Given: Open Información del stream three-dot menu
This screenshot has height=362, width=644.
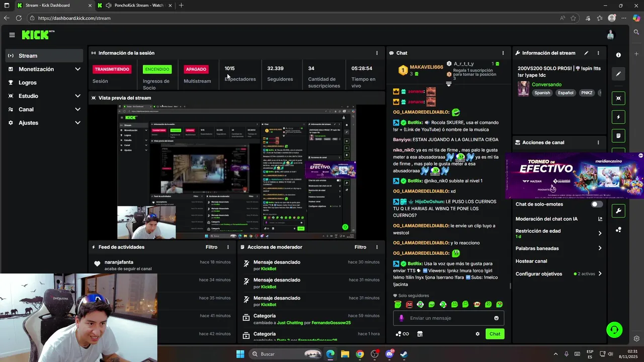Looking at the screenshot, I should pyautogui.click(x=598, y=53).
